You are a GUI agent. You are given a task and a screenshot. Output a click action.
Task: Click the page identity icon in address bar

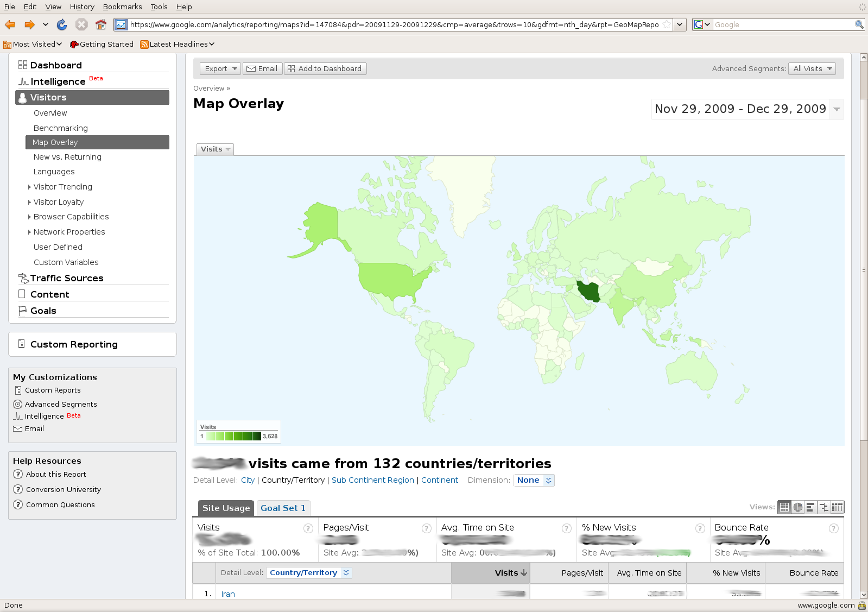[x=121, y=24]
